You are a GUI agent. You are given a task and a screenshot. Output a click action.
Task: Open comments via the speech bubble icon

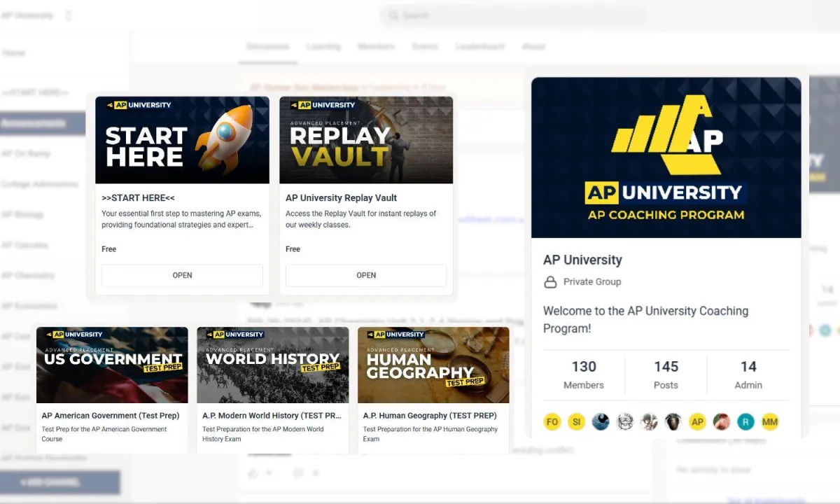click(300, 473)
